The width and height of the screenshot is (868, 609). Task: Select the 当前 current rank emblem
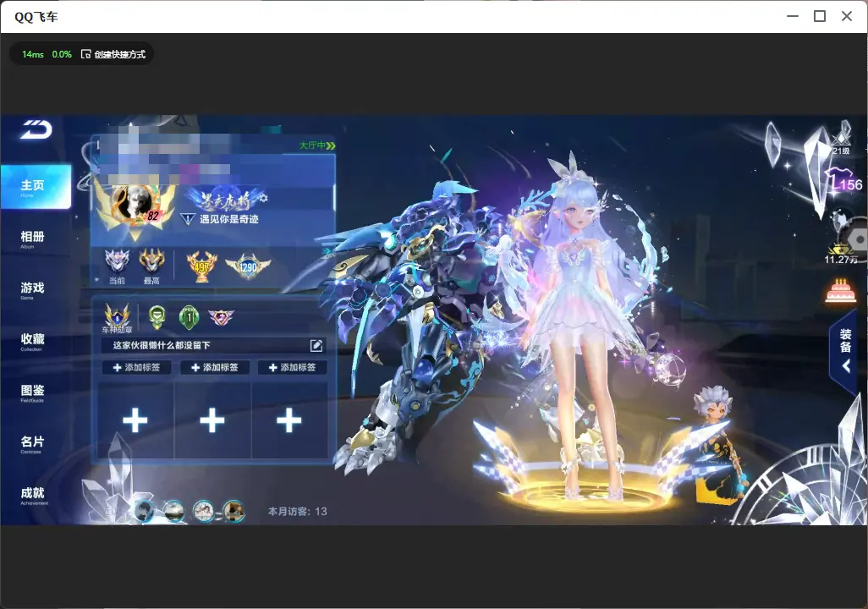(117, 262)
